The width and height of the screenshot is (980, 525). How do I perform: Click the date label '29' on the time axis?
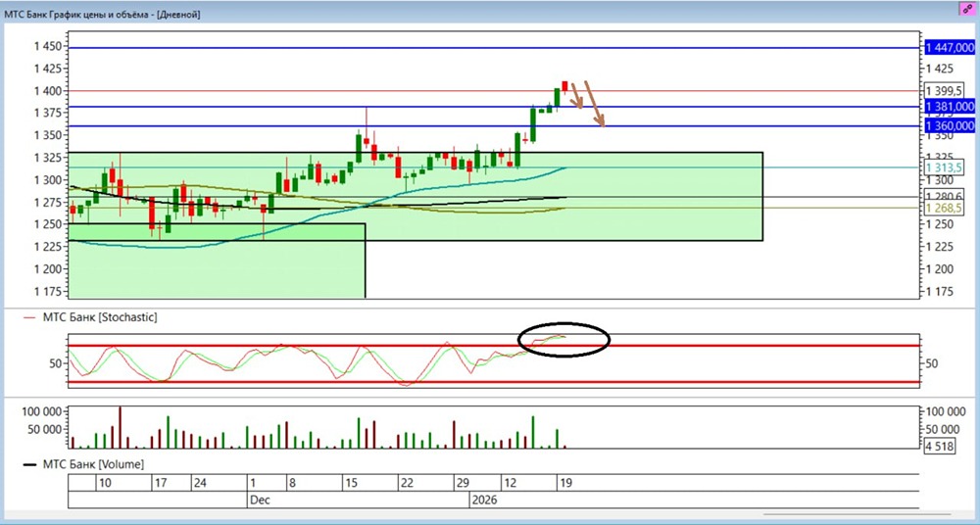463,483
